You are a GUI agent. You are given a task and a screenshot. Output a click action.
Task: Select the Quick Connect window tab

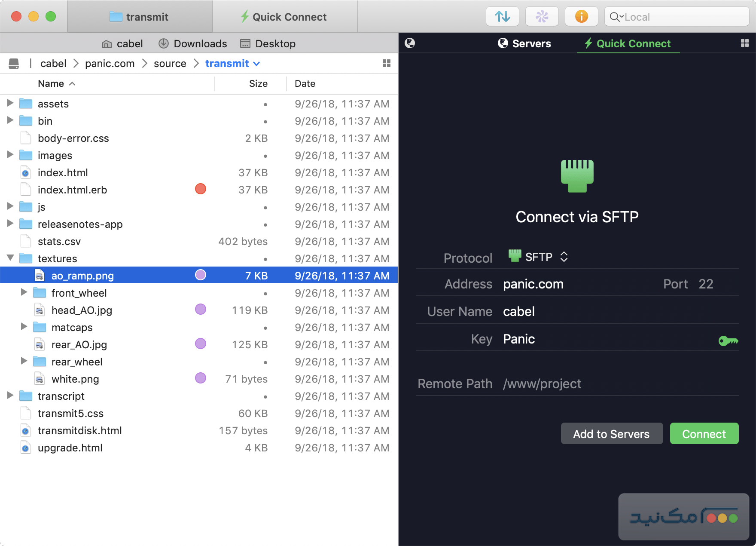[285, 17]
